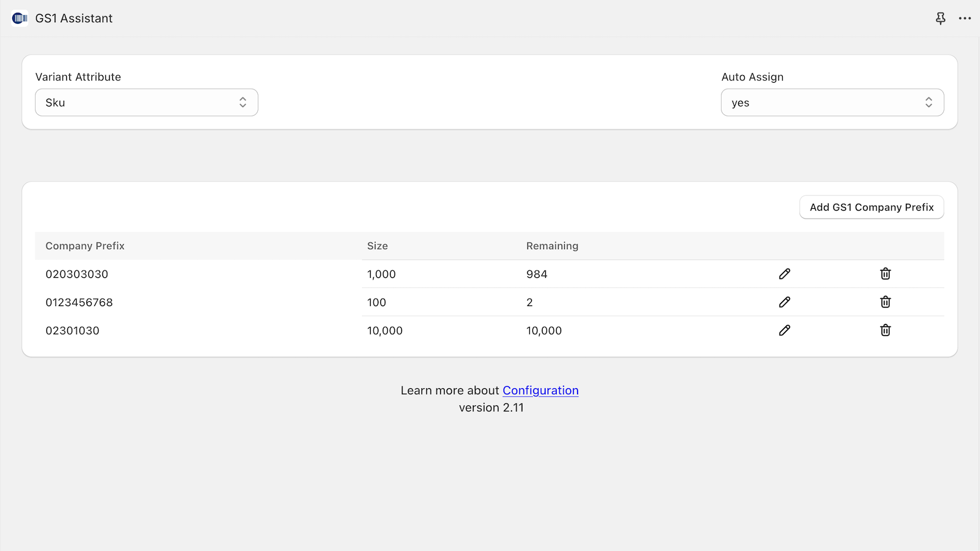Click the Remaining column header
980x551 pixels.
[552, 246]
